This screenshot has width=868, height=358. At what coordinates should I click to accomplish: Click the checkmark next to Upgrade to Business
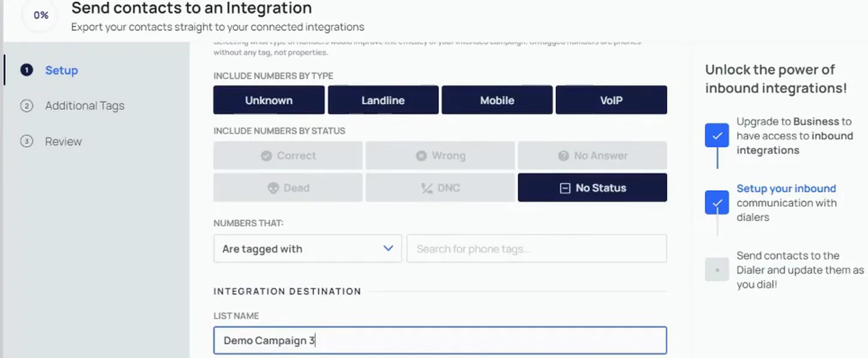pos(717,135)
